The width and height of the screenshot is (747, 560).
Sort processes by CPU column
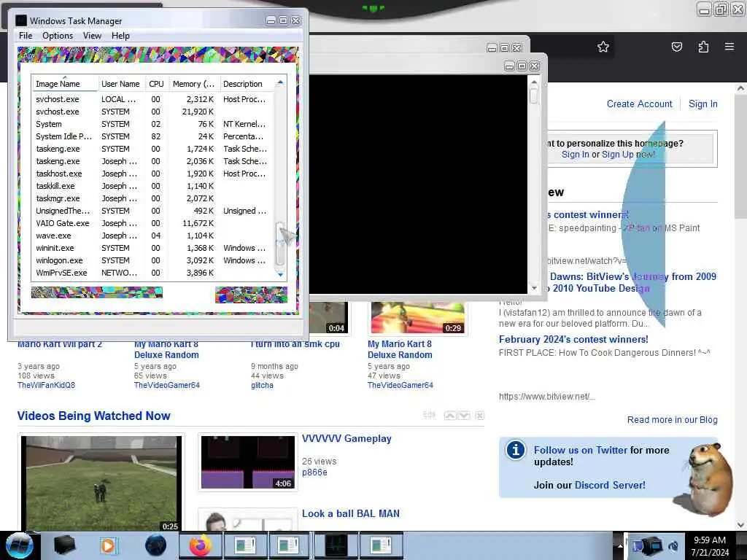pos(156,84)
